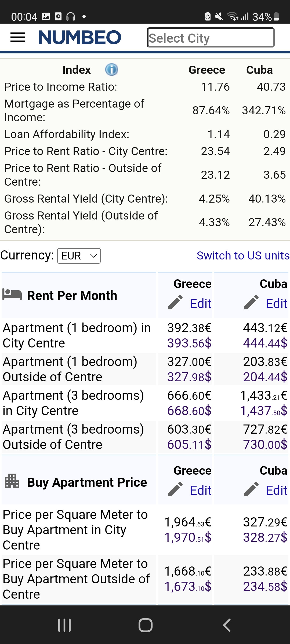Tap the blue Index info icon
The width and height of the screenshot is (290, 644).
[111, 70]
